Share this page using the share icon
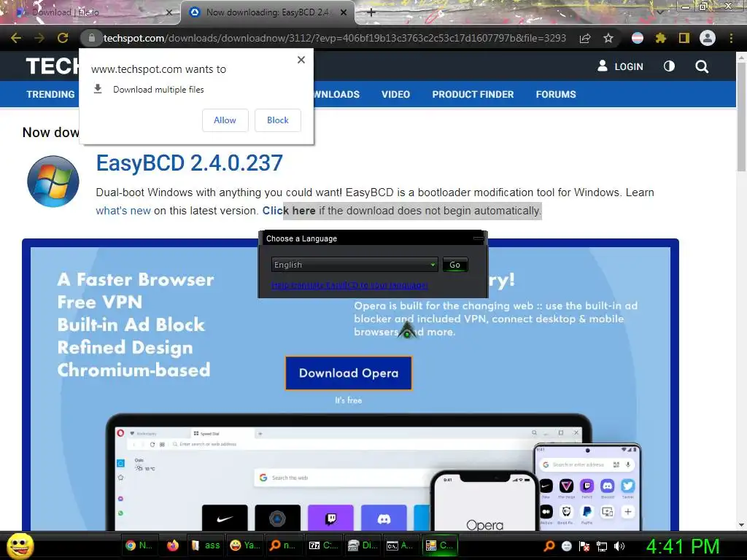Screen dimensions: 747x560 click(585, 39)
